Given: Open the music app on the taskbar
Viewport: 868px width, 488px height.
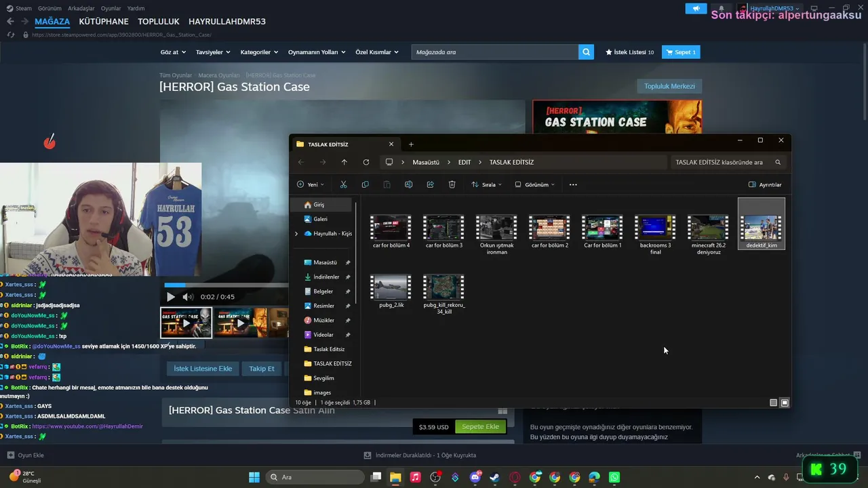Looking at the screenshot, I should point(416,477).
